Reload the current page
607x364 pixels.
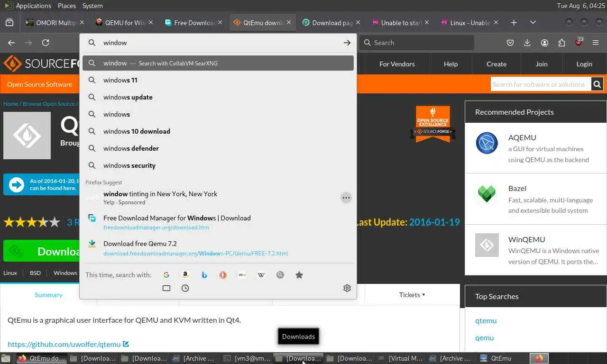[x=46, y=43]
